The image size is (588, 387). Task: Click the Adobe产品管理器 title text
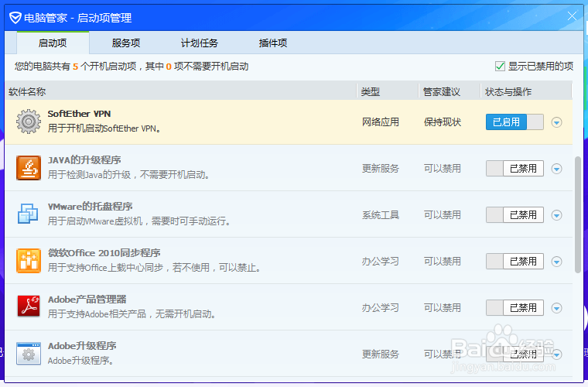[87, 300]
